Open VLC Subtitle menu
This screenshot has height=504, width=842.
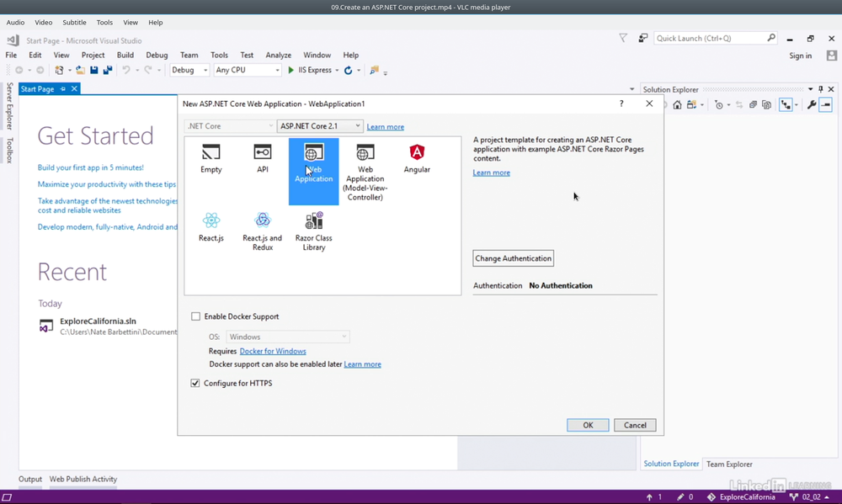(x=74, y=23)
